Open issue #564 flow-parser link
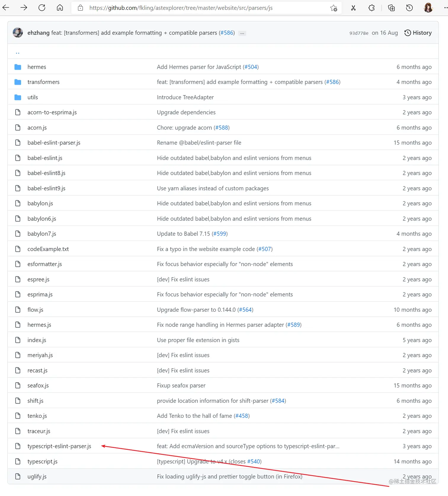The image size is (448, 496). click(245, 310)
